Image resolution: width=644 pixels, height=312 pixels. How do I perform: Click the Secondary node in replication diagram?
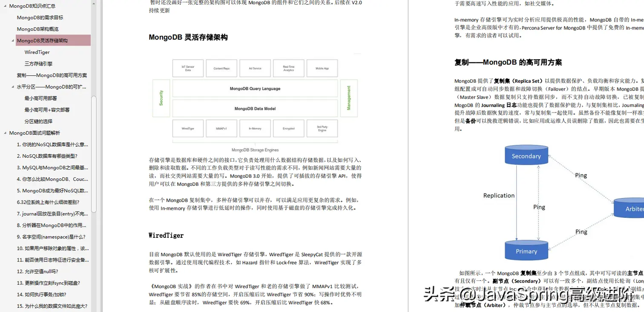[x=526, y=156]
